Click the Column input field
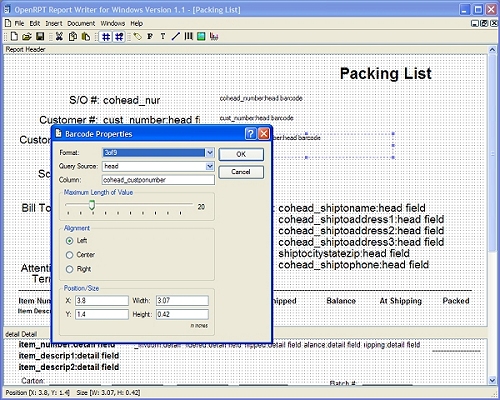Viewport: 500px width, 400px height. point(158,180)
